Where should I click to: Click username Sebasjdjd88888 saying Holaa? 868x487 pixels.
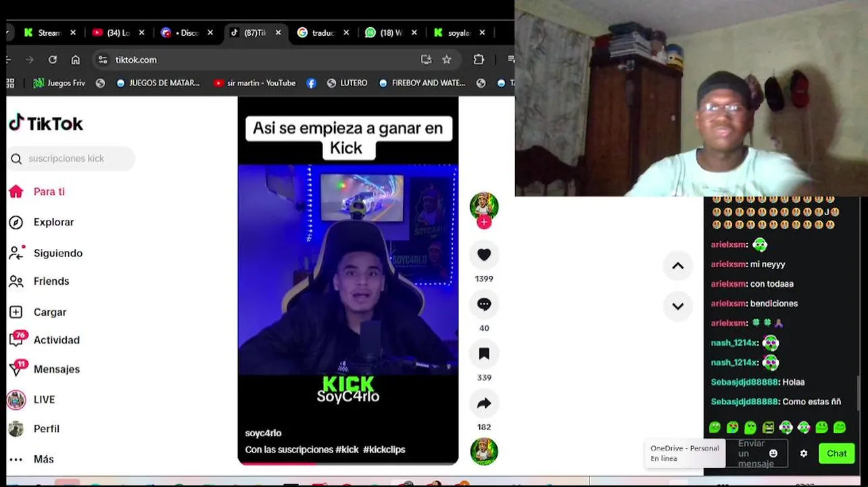click(x=744, y=382)
